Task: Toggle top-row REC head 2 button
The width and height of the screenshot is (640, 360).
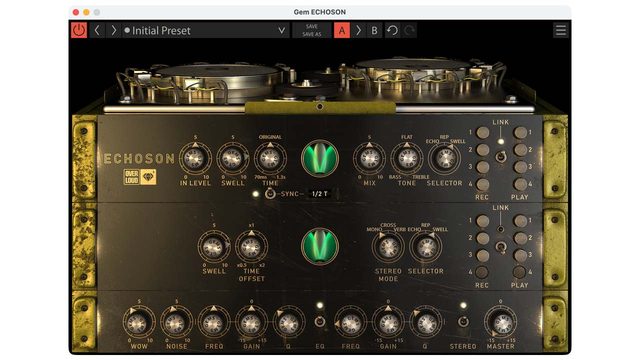Action: pyautogui.click(x=483, y=150)
